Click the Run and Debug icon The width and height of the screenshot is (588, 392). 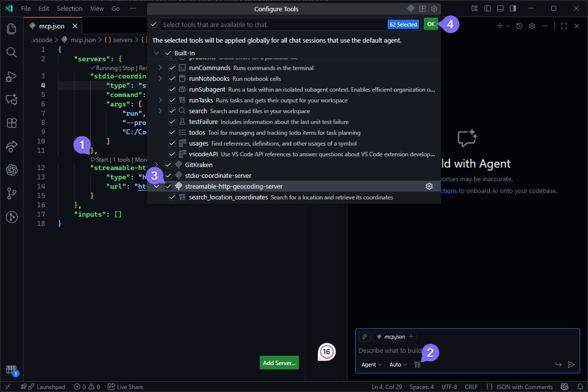(11, 76)
